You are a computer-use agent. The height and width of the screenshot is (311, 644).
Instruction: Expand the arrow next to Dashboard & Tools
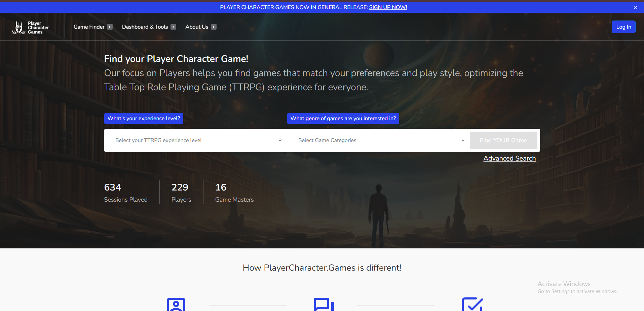[x=174, y=27]
